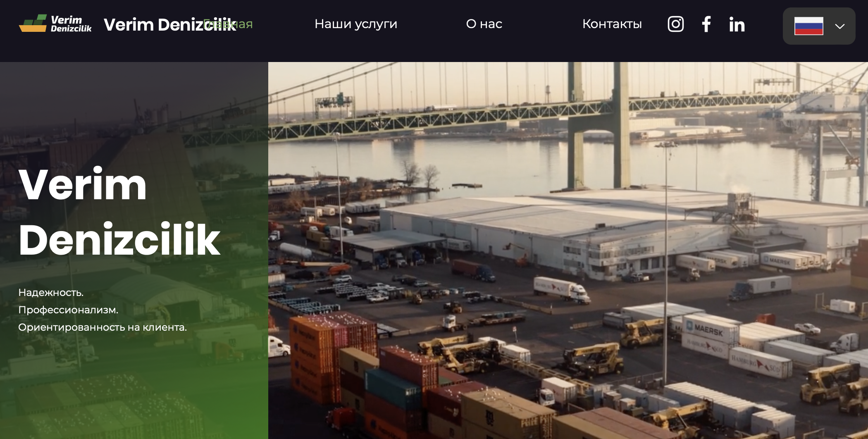Click Ориентированность на клиента tagline
This screenshot has height=439, width=868.
pos(103,327)
